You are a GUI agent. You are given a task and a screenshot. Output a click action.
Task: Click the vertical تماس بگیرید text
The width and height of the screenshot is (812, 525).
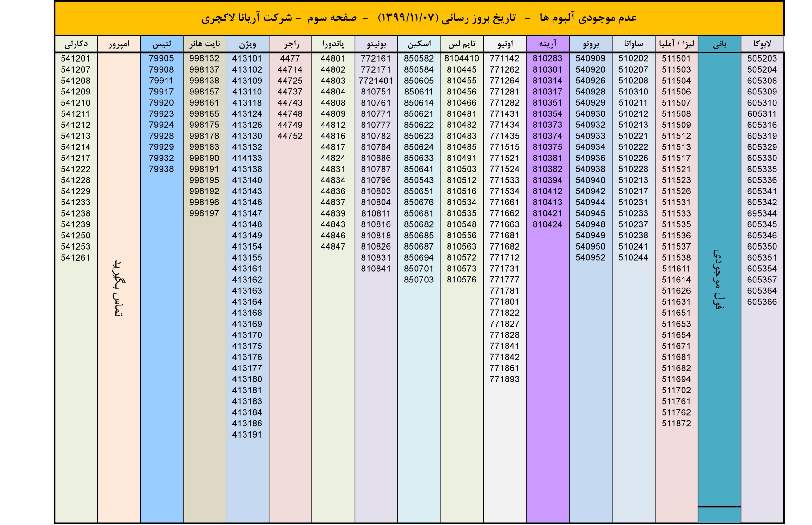pos(118,288)
